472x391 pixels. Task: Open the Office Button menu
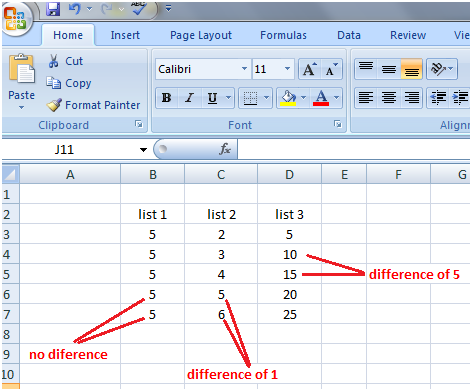(16, 19)
